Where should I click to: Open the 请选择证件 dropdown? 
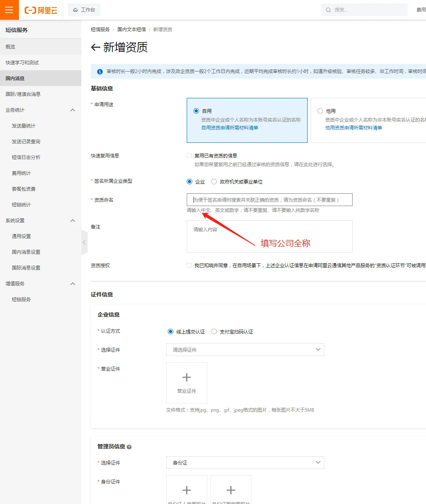tap(245, 350)
